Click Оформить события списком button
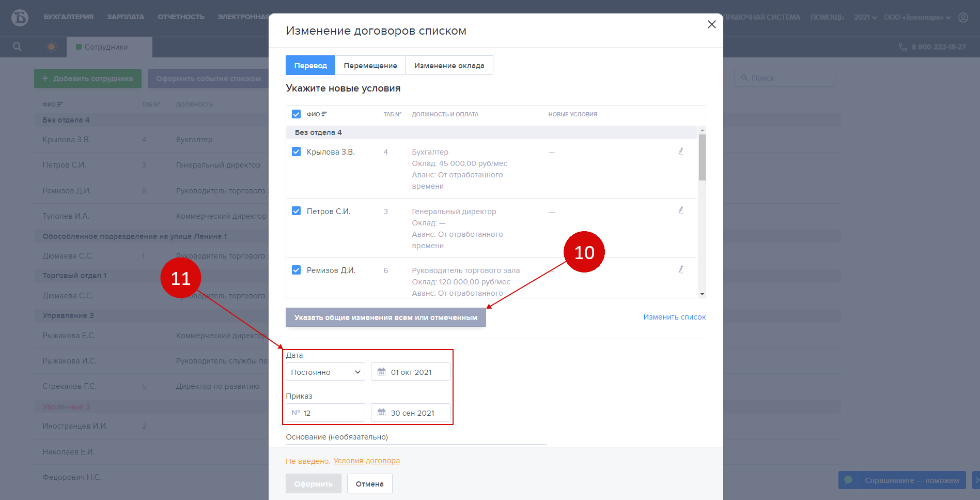 (208, 78)
